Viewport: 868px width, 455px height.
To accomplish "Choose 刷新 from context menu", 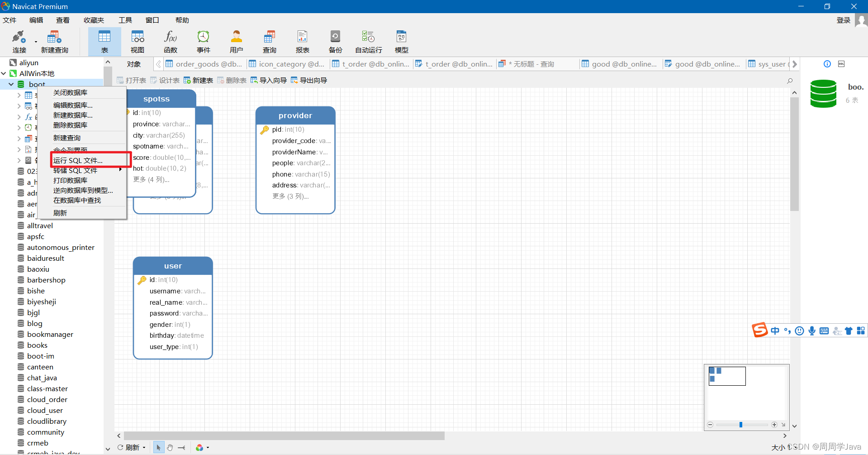I will pos(60,213).
